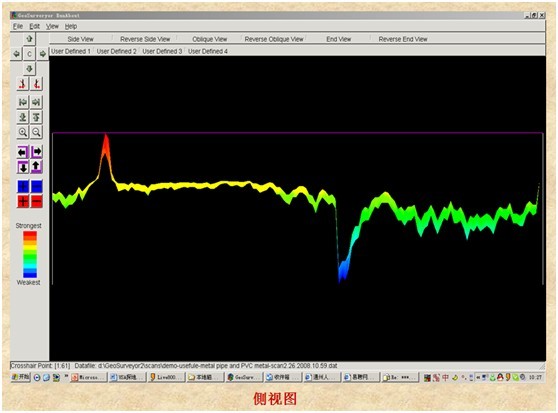Click the purple up arrow button
The image size is (558, 413).
pyautogui.click(x=36, y=167)
